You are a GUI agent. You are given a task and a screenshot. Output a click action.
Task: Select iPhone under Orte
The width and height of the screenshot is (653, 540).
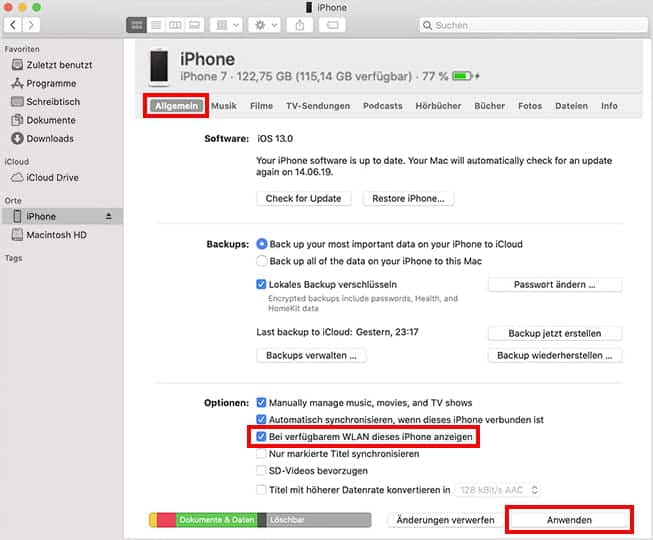[x=62, y=216]
